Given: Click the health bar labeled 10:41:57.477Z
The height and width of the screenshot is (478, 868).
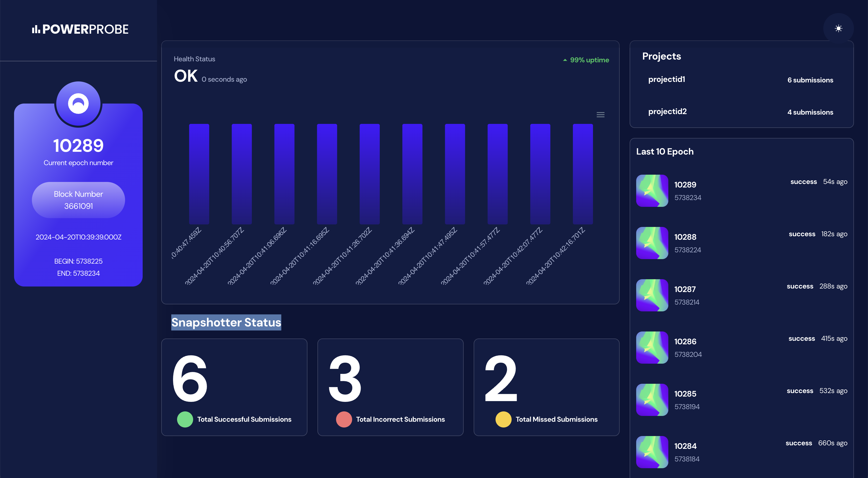Looking at the screenshot, I should click(497, 174).
